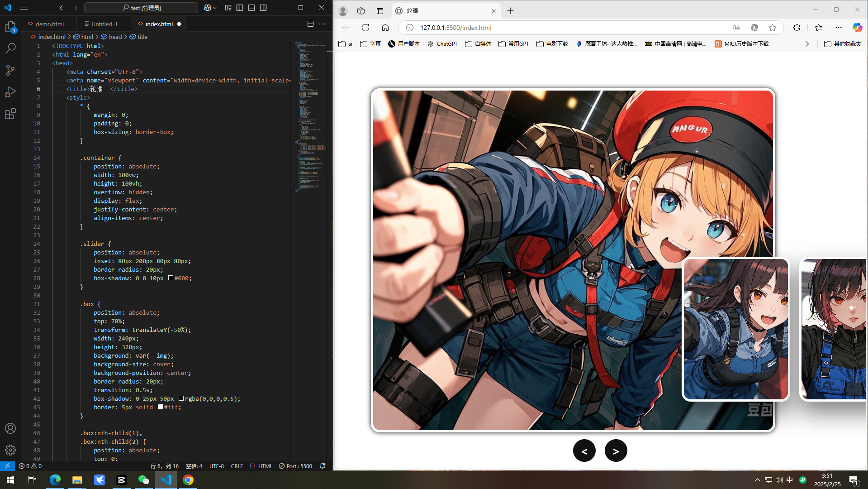Click the head breadcrumb item
This screenshot has width=868, height=489.
pyautogui.click(x=111, y=37)
